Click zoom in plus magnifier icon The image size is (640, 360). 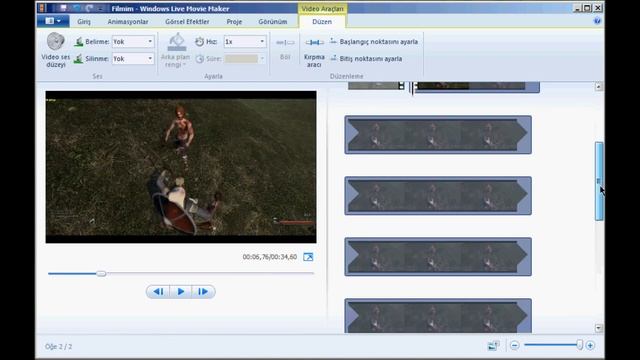pos(590,346)
